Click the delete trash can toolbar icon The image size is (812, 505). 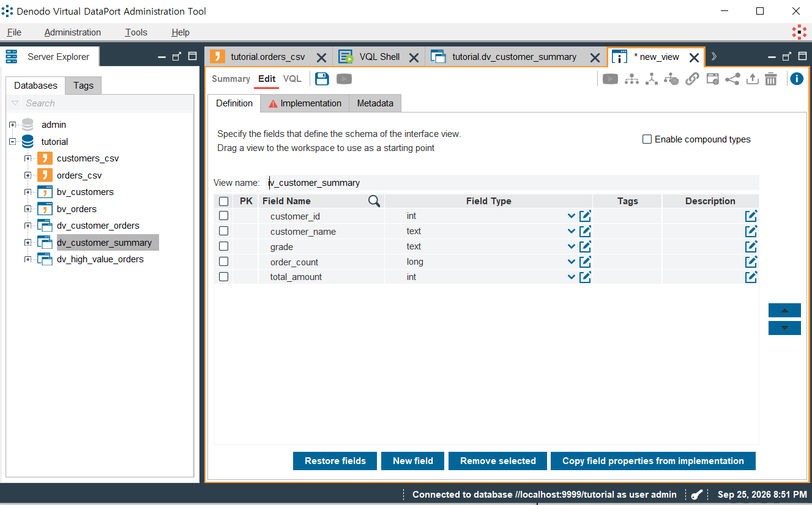(x=771, y=79)
